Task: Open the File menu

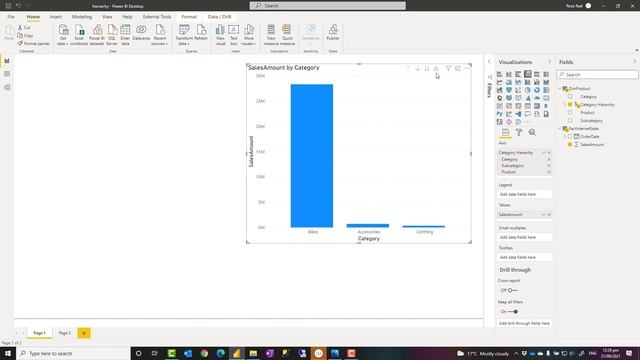Action: pyautogui.click(x=11, y=17)
